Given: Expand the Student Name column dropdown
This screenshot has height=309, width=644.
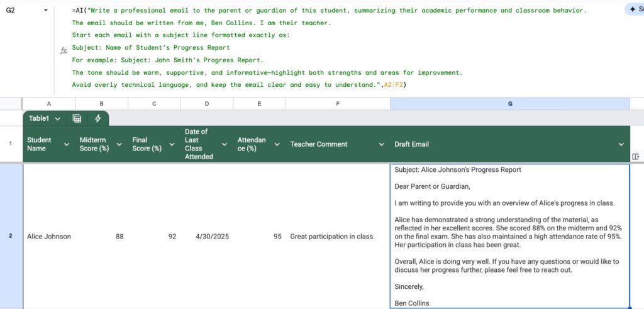Looking at the screenshot, I should click(x=67, y=145).
